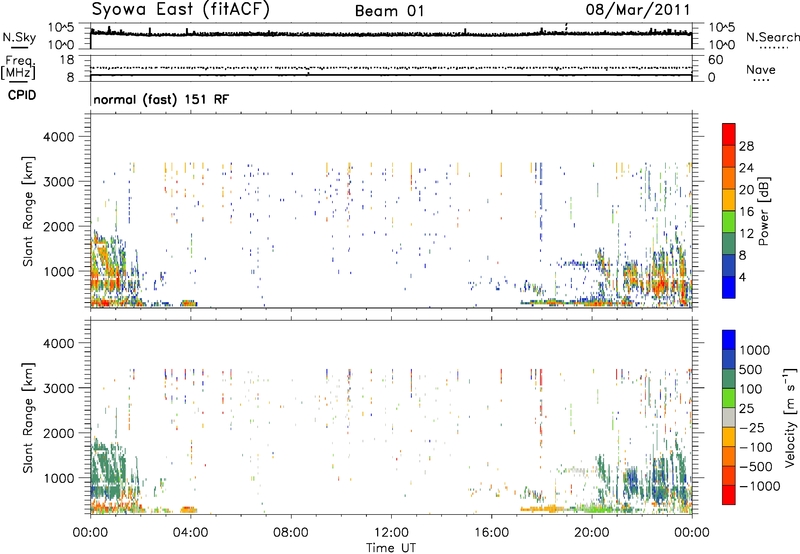
Task: Click the "3000" tick of the Power panel
Action: tap(58, 182)
